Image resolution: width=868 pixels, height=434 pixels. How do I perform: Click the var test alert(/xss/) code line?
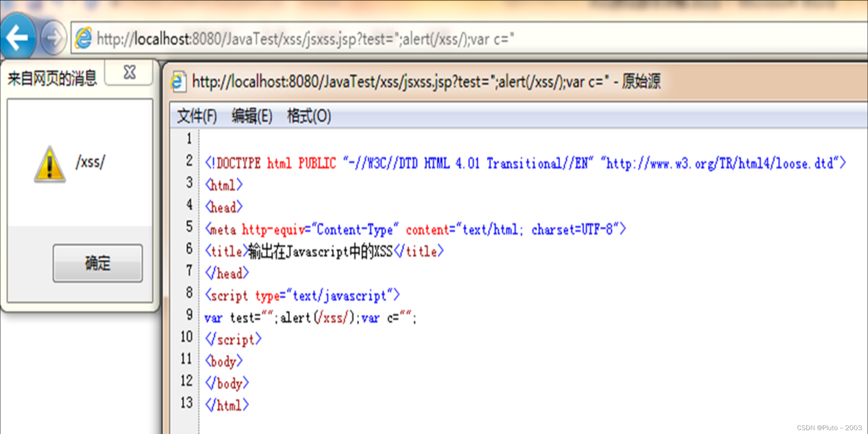pyautogui.click(x=311, y=318)
